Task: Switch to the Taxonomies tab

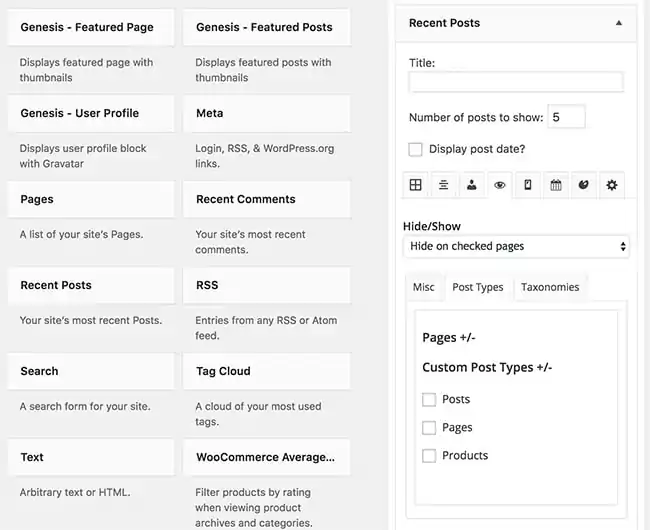Action: click(x=550, y=287)
